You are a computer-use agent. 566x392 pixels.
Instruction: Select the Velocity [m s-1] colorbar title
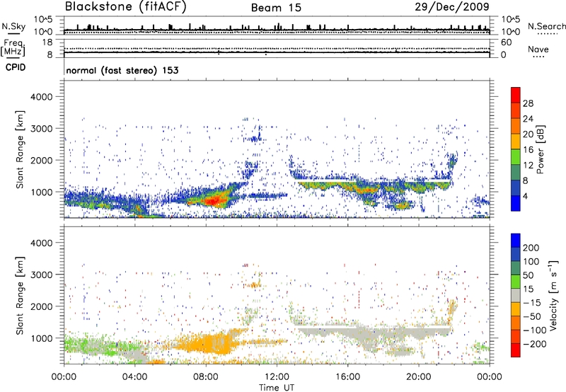(x=553, y=295)
